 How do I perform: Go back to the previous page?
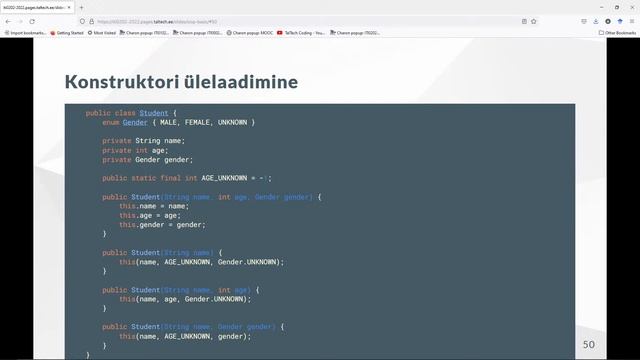click(9, 22)
